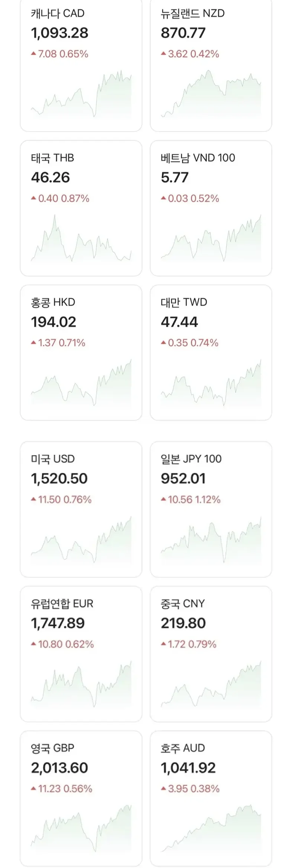
Task: Click the up-arrow beside CAD change 7.08
Action: pos(34,54)
